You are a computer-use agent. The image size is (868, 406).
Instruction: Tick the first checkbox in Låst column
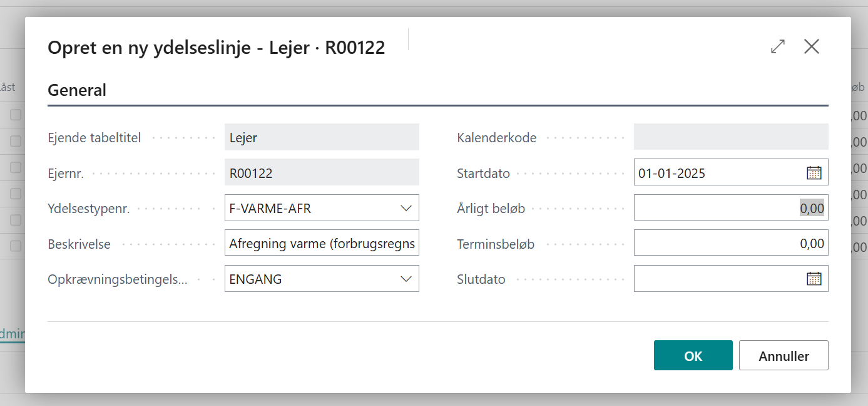coord(16,115)
